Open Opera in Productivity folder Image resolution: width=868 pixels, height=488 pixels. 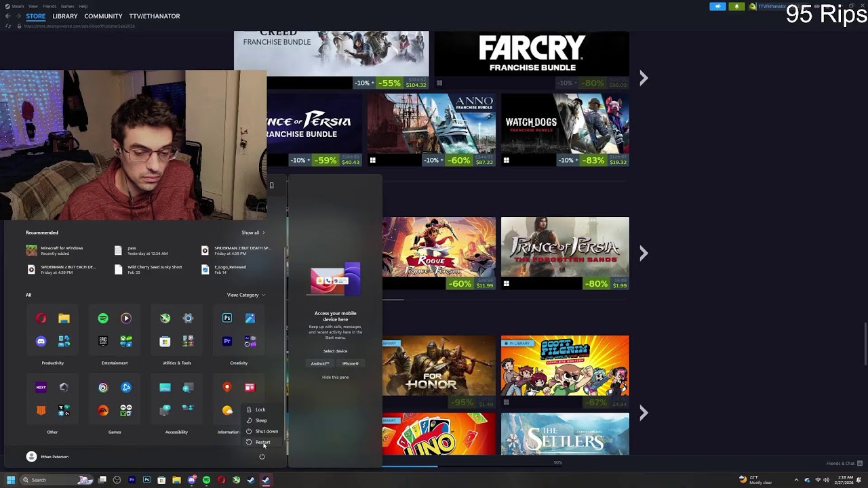pos(41,319)
